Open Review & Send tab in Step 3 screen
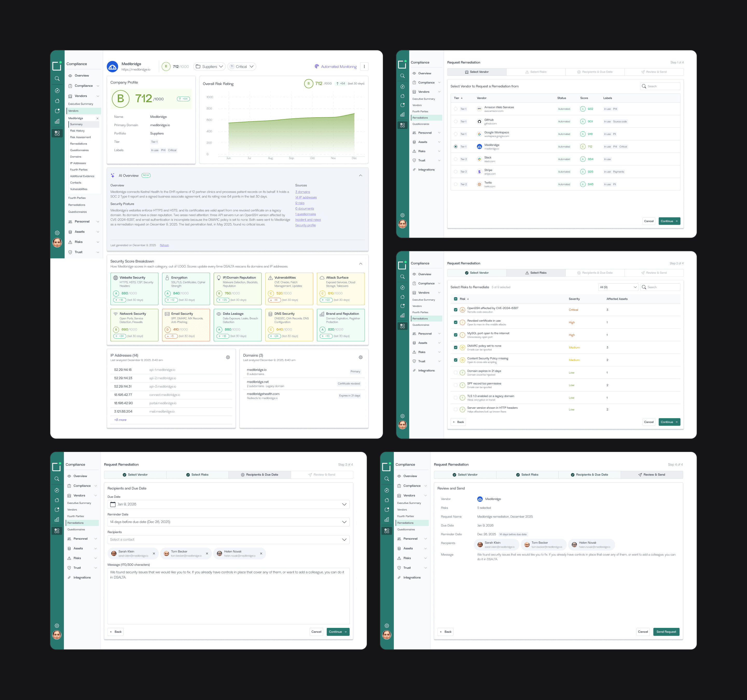The image size is (747, 700). (322, 475)
